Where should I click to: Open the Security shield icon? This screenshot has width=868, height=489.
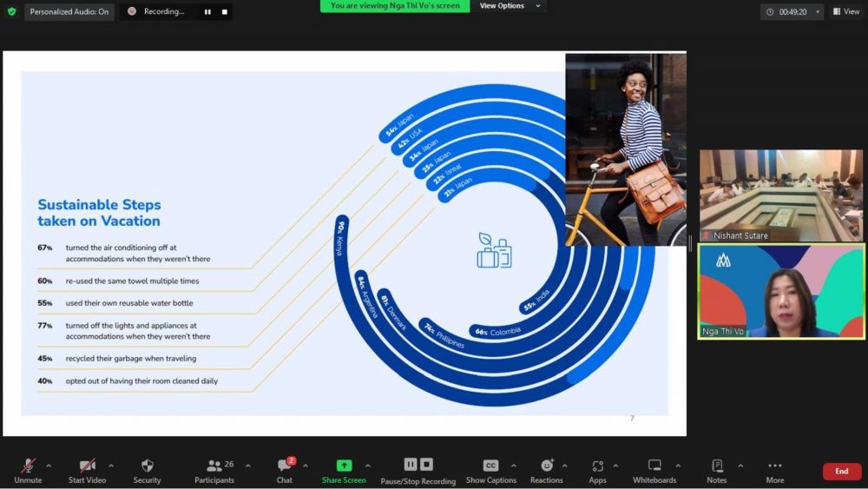click(147, 466)
